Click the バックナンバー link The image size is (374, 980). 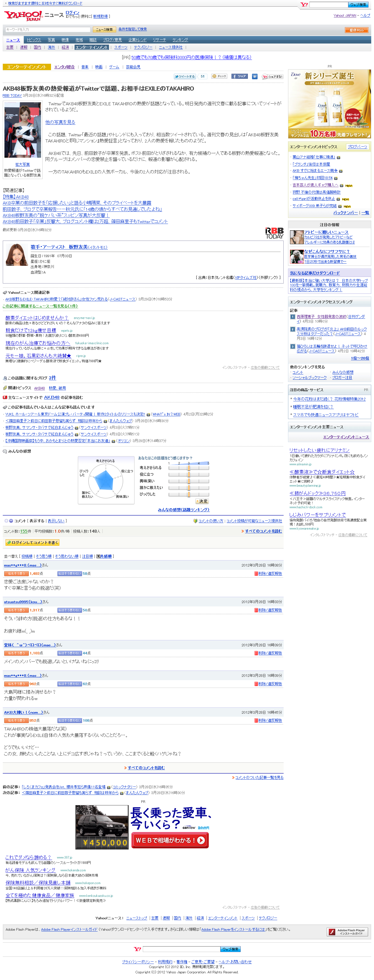pyautogui.click(x=345, y=213)
